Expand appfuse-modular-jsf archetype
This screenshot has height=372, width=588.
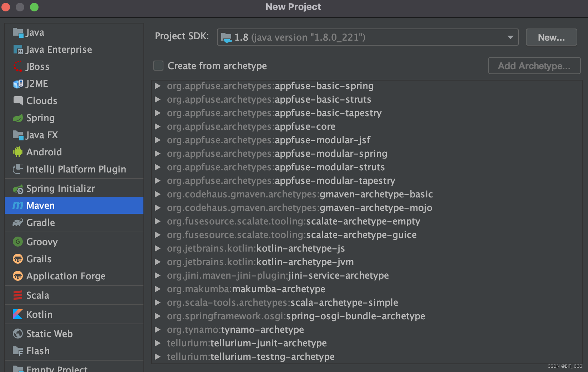(x=157, y=140)
